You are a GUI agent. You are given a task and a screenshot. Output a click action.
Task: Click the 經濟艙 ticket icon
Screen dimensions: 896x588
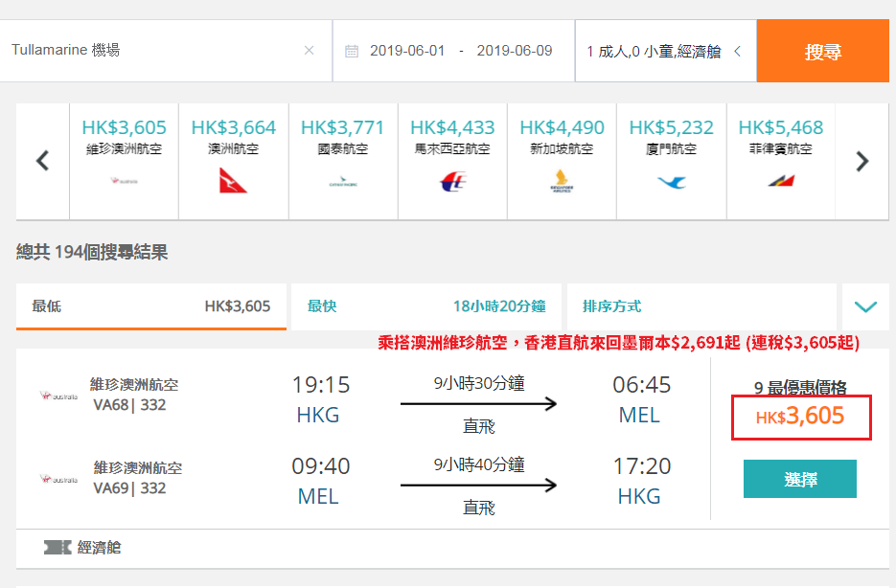(57, 548)
